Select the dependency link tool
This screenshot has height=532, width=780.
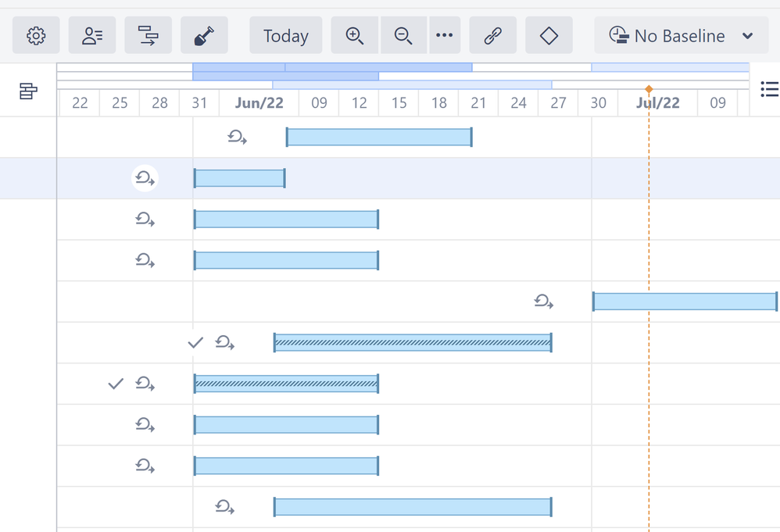(492, 35)
